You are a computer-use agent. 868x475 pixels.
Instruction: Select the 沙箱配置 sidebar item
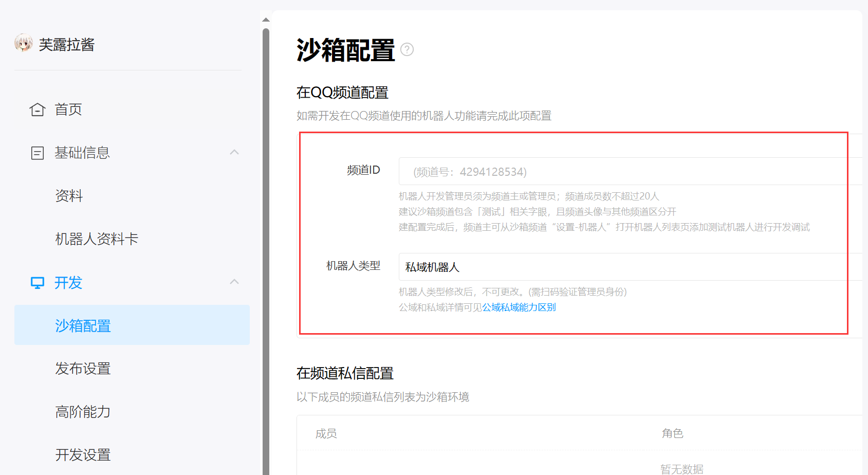pyautogui.click(x=132, y=325)
